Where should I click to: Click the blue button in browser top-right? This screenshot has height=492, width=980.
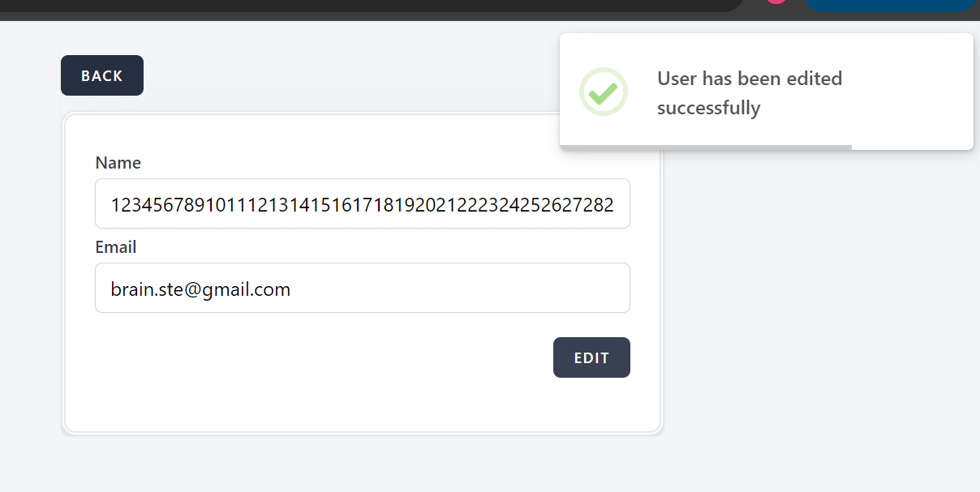coord(889,5)
